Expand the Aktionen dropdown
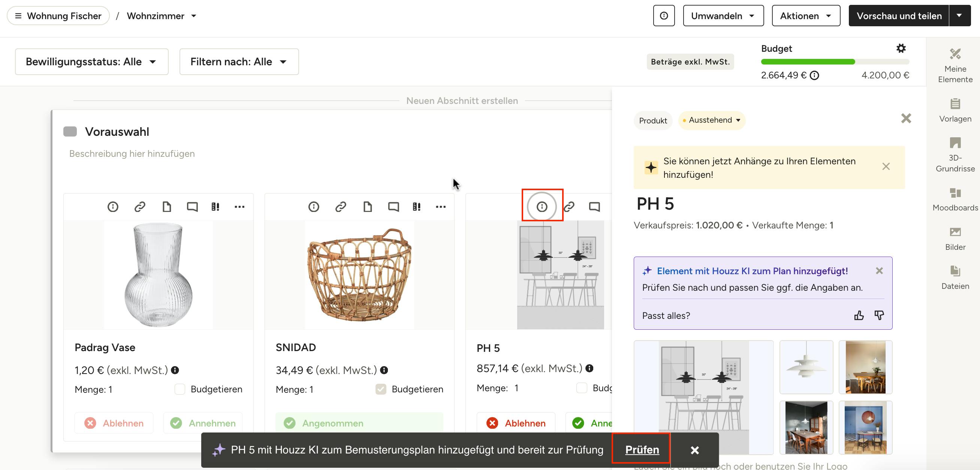 tap(806, 16)
